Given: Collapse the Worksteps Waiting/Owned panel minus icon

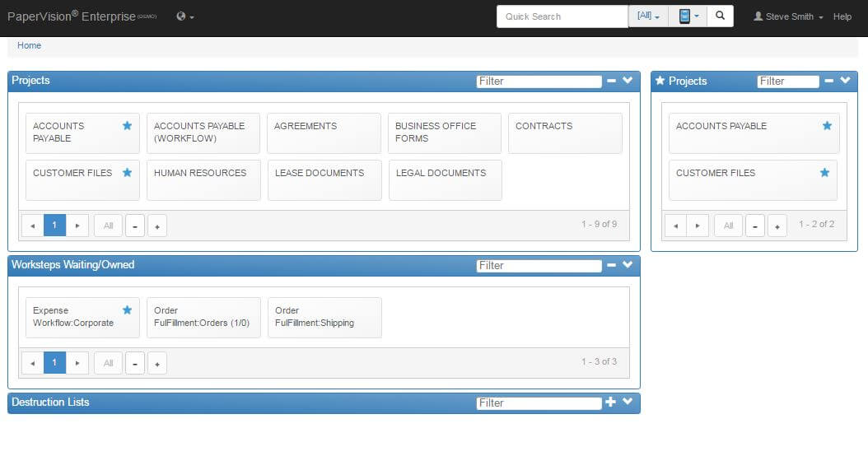Looking at the screenshot, I should [x=611, y=265].
